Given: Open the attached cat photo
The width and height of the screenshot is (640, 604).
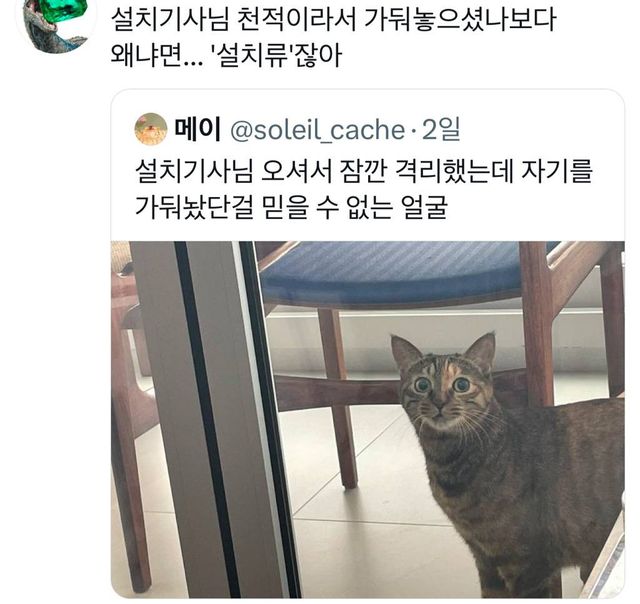Looking at the screenshot, I should click(367, 420).
